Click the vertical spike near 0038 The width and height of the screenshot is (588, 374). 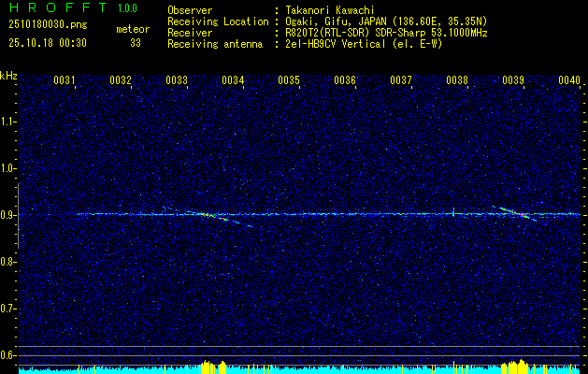click(x=453, y=212)
